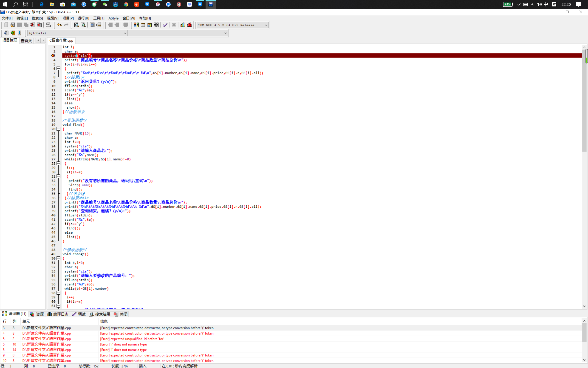Collapse the fold at line 6
This screenshot has height=368, width=588.
[x=59, y=69]
